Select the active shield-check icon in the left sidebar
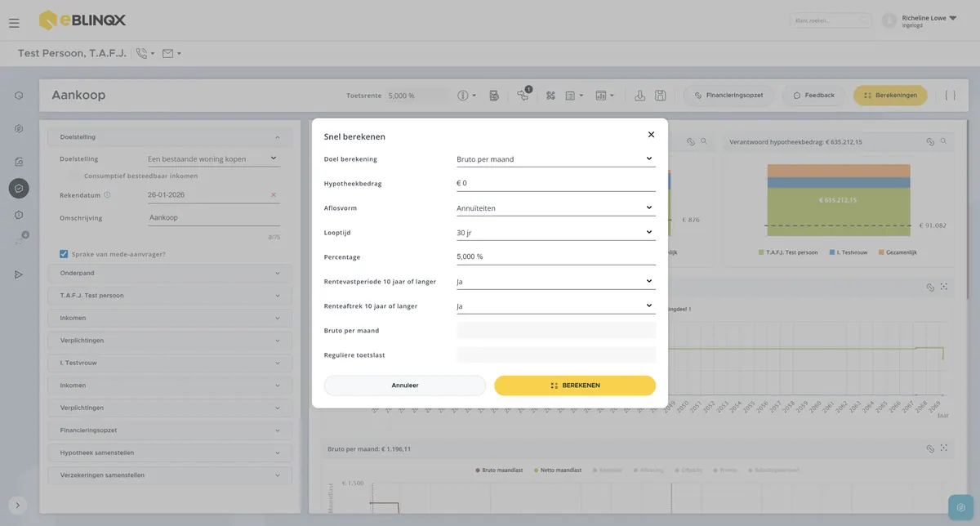980x526 pixels. coord(19,189)
